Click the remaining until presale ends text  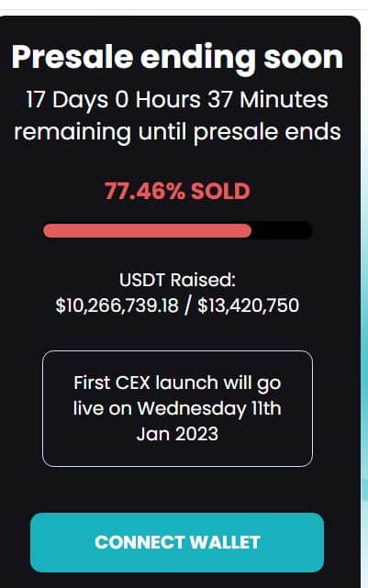[177, 132]
